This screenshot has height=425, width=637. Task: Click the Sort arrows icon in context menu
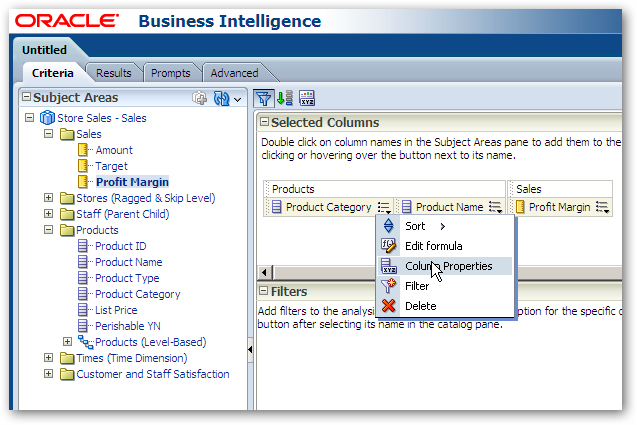(x=388, y=226)
